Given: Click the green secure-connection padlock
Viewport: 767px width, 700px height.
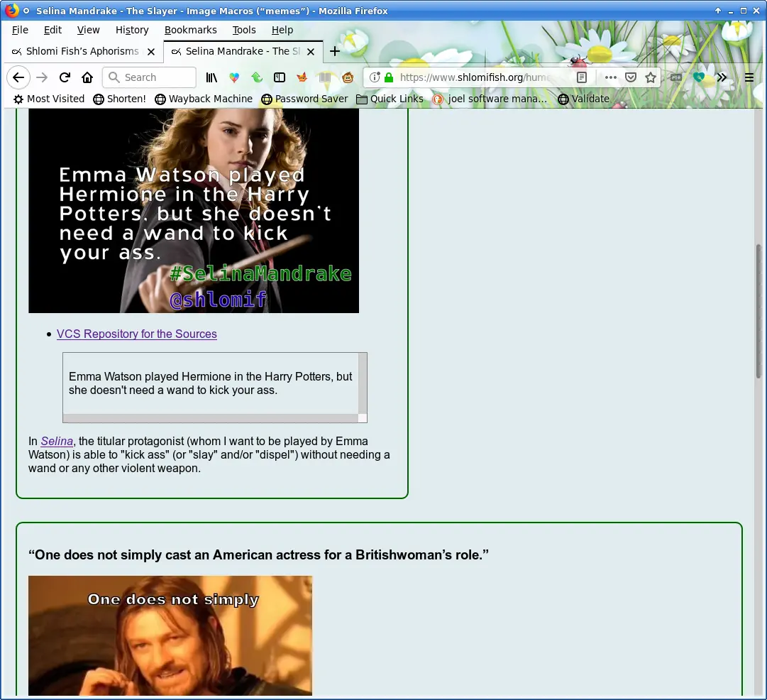Looking at the screenshot, I should (x=389, y=77).
